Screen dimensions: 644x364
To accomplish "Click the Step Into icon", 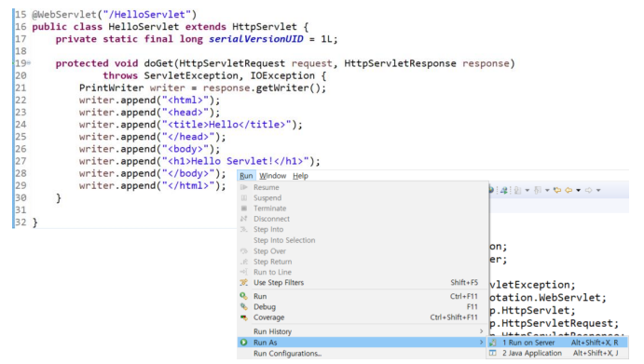I will pyautogui.click(x=244, y=229).
